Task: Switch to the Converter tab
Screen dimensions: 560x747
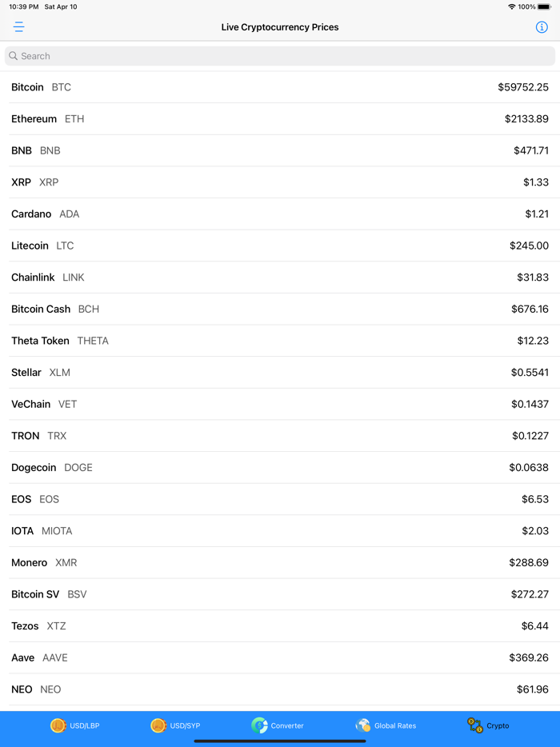Action: pos(286,725)
